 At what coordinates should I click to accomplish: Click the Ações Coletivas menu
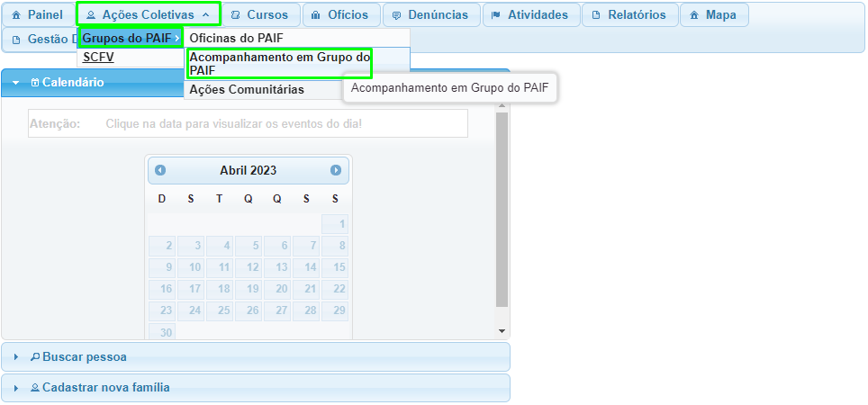[149, 15]
